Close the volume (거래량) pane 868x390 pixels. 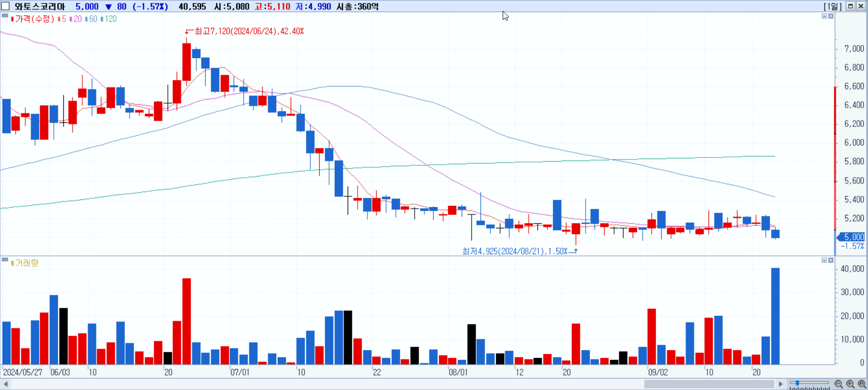(831, 260)
